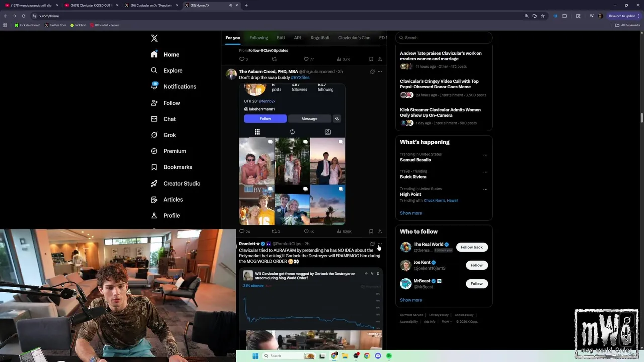
Task: Open Windows Start menu
Action: pyautogui.click(x=255, y=356)
